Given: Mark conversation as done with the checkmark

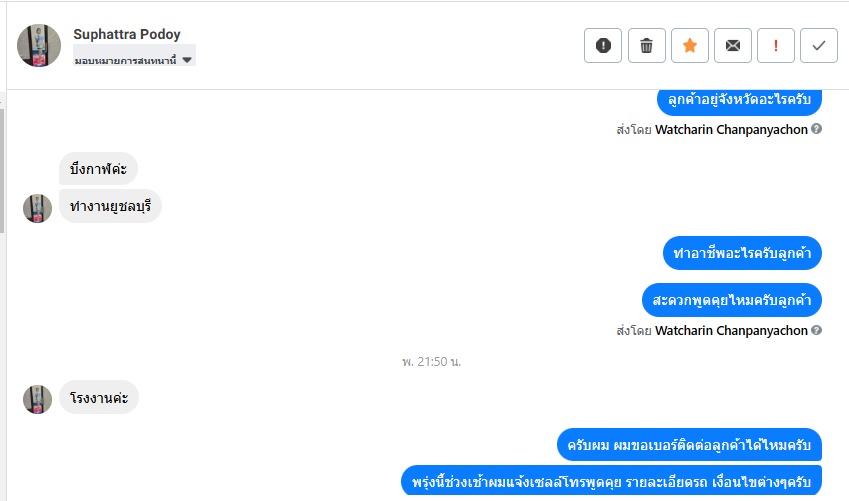Looking at the screenshot, I should (x=819, y=45).
